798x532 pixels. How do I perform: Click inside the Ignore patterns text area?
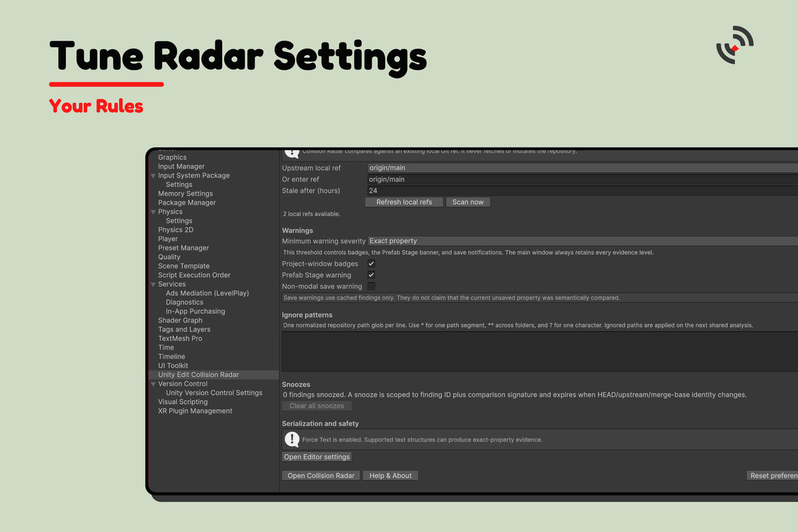539,352
